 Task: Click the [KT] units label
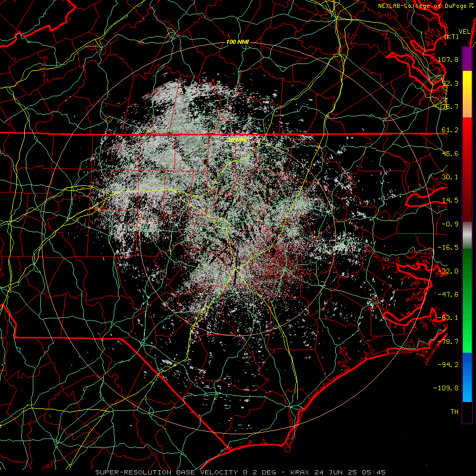(x=452, y=36)
